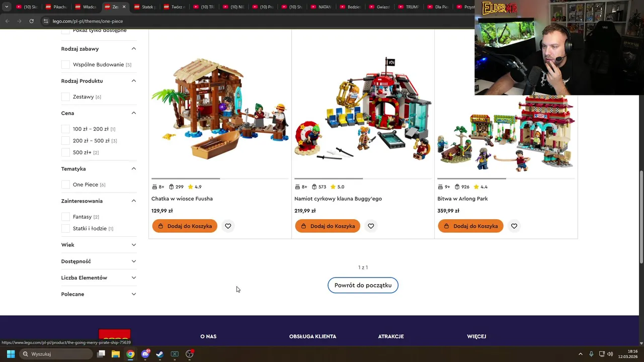
Task: Click the browser forward arrow
Action: pyautogui.click(x=19, y=21)
